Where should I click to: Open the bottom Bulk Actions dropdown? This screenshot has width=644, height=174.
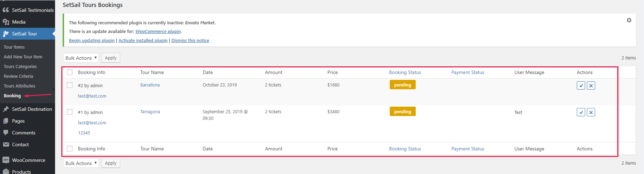pos(81,163)
